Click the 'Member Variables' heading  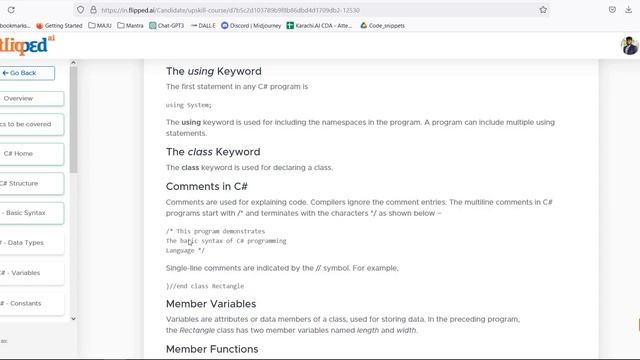pos(211,304)
